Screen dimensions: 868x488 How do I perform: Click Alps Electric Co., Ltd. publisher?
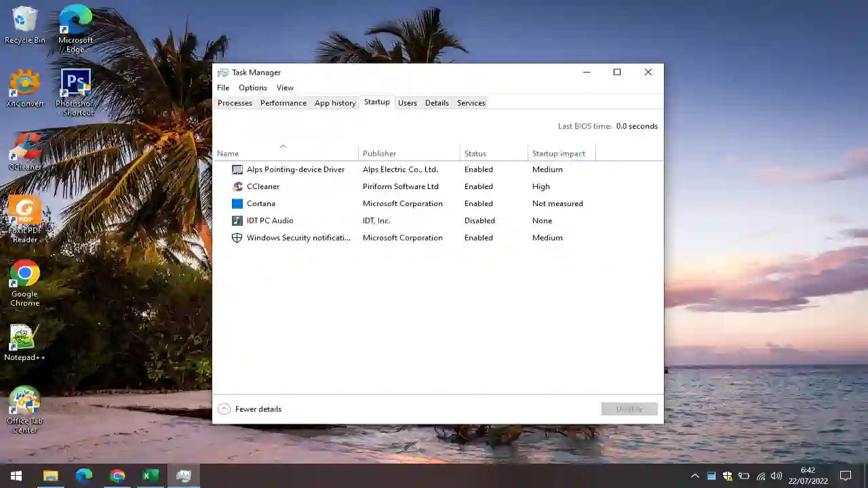[400, 169]
